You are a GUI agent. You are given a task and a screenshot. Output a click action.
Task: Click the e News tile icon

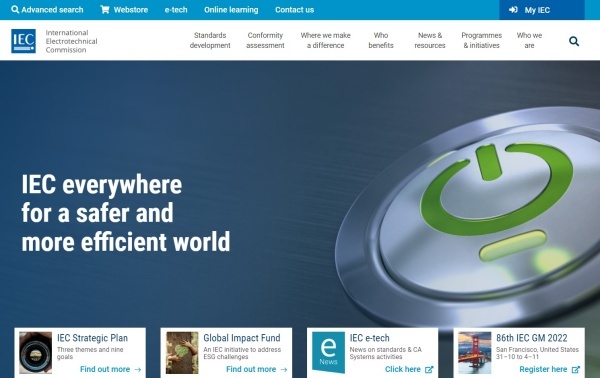328,352
